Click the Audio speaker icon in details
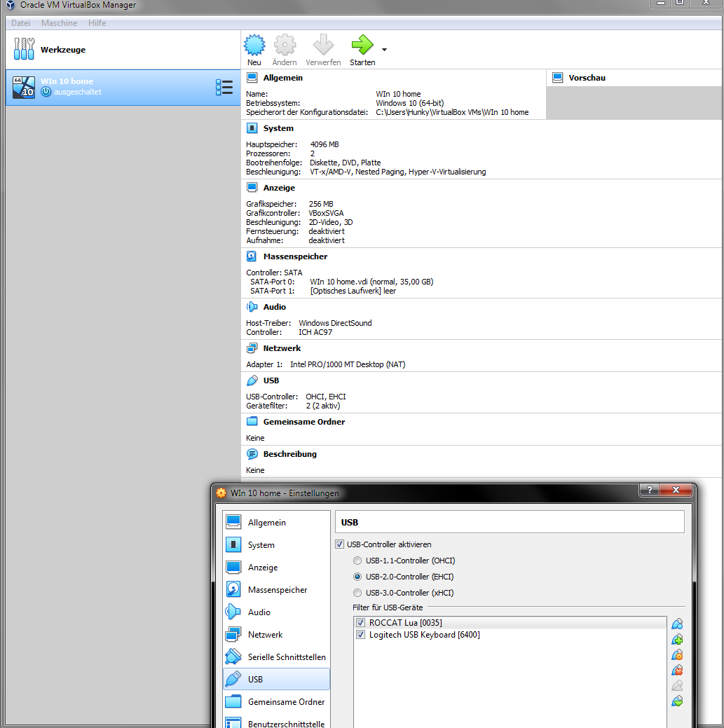 [252, 307]
